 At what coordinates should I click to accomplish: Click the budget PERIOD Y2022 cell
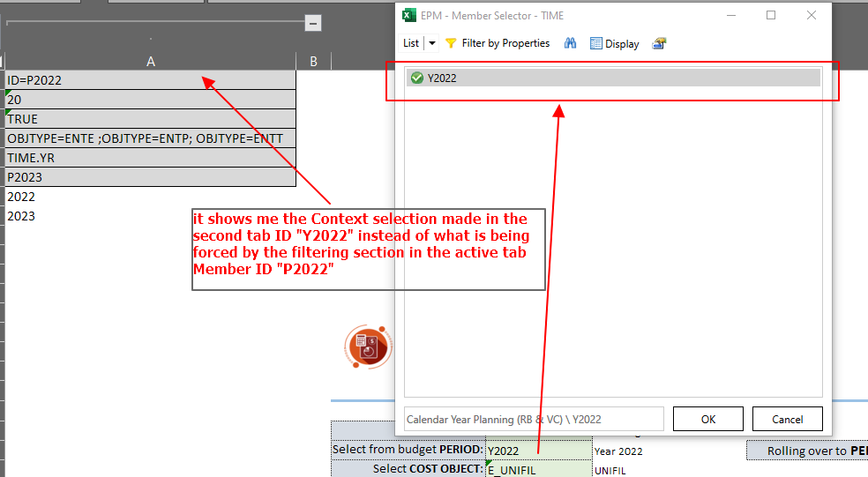tap(539, 451)
